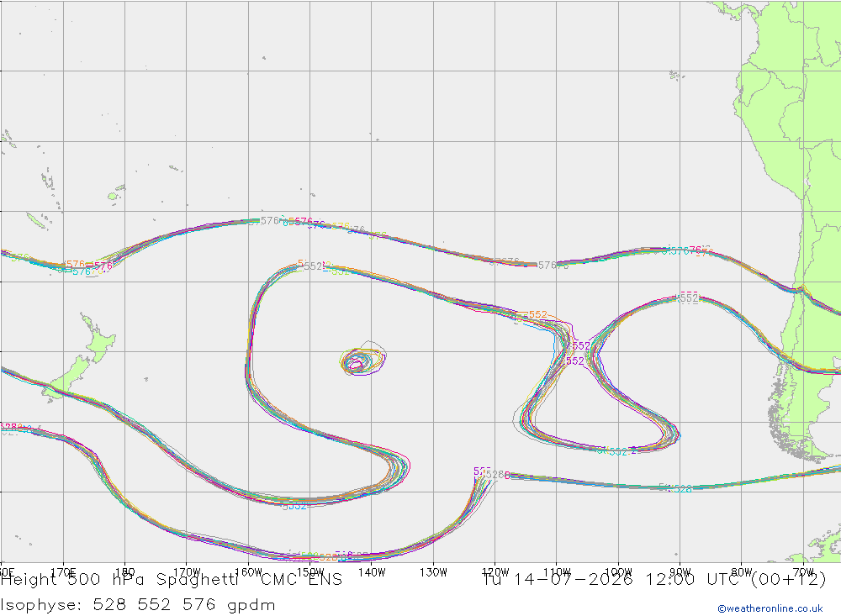Click the blue 552 label near 150W bottom
This screenshot has width=841, height=616.
coord(297,506)
